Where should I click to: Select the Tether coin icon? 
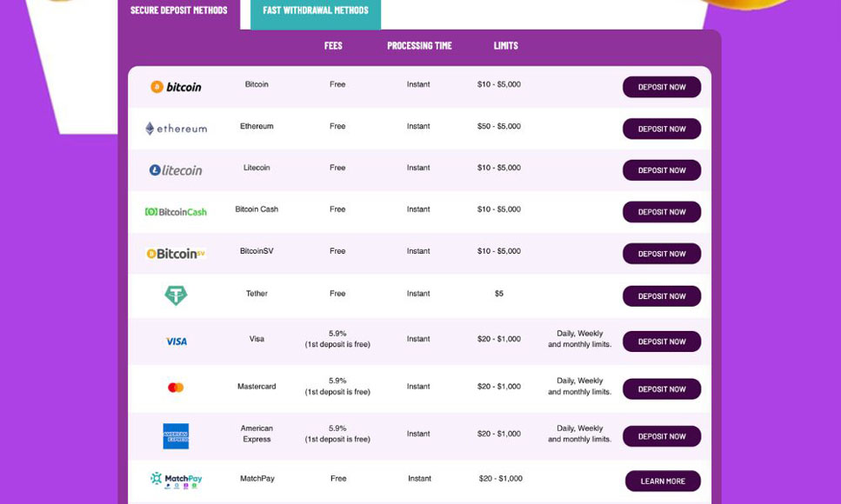pos(177,294)
